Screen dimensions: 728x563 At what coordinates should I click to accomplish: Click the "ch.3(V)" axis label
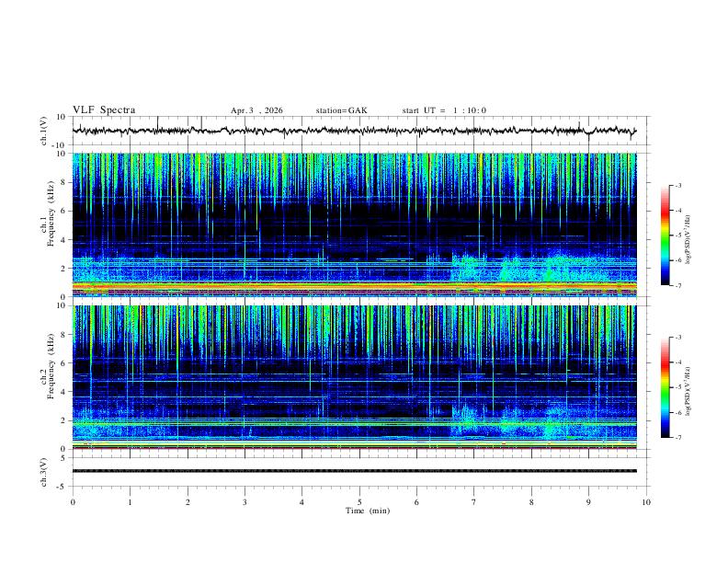44,472
